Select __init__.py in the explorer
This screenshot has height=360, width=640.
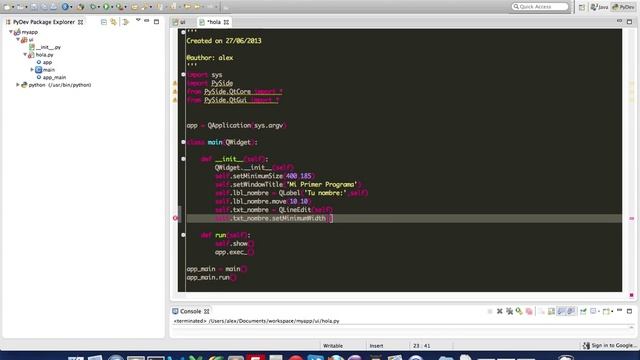[45, 47]
